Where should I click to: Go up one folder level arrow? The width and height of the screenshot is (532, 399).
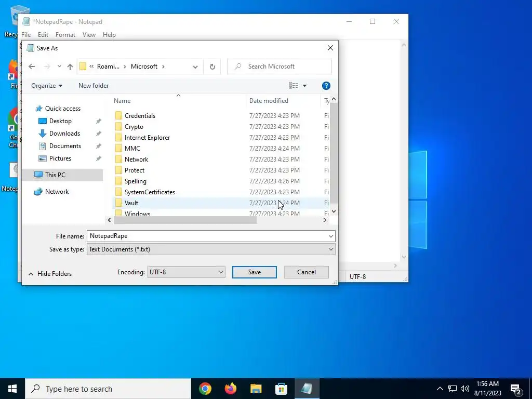pyautogui.click(x=70, y=66)
